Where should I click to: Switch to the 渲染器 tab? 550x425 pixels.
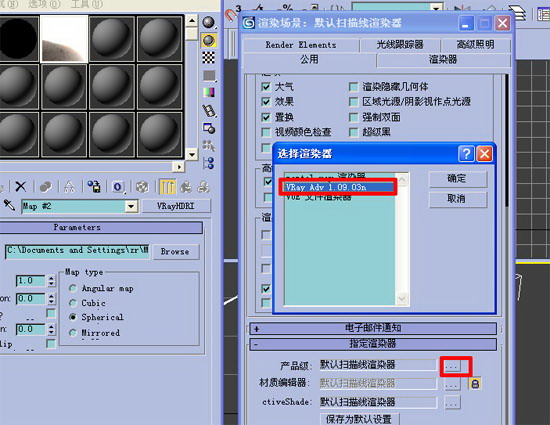(443, 60)
